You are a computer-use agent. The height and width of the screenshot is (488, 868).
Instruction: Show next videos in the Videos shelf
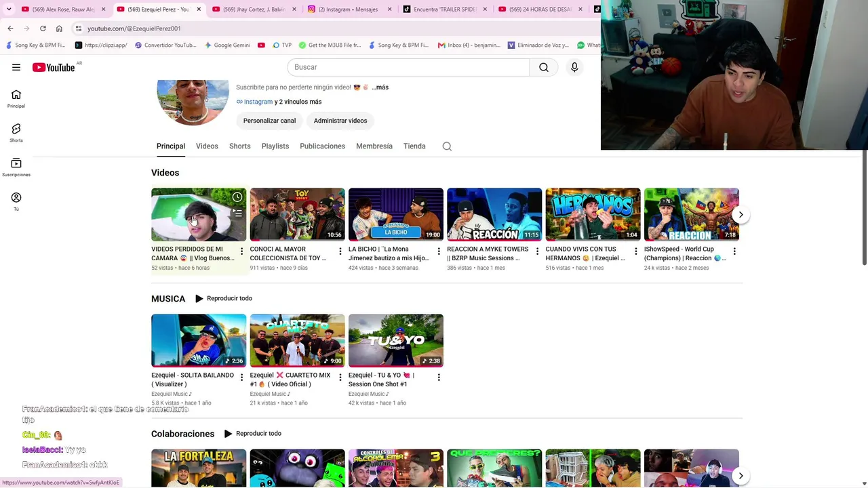[741, 215]
